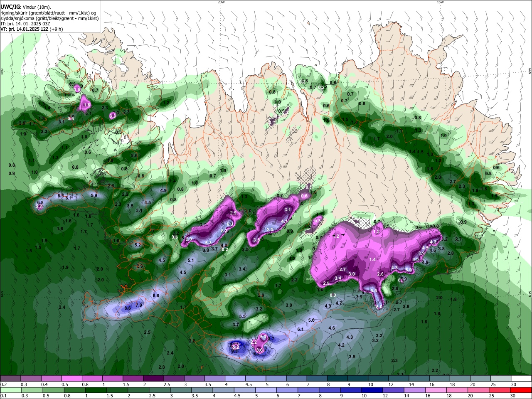
Task: Click the dark purple snow swatch between 2 and 2.5
Action: tap(154, 378)
